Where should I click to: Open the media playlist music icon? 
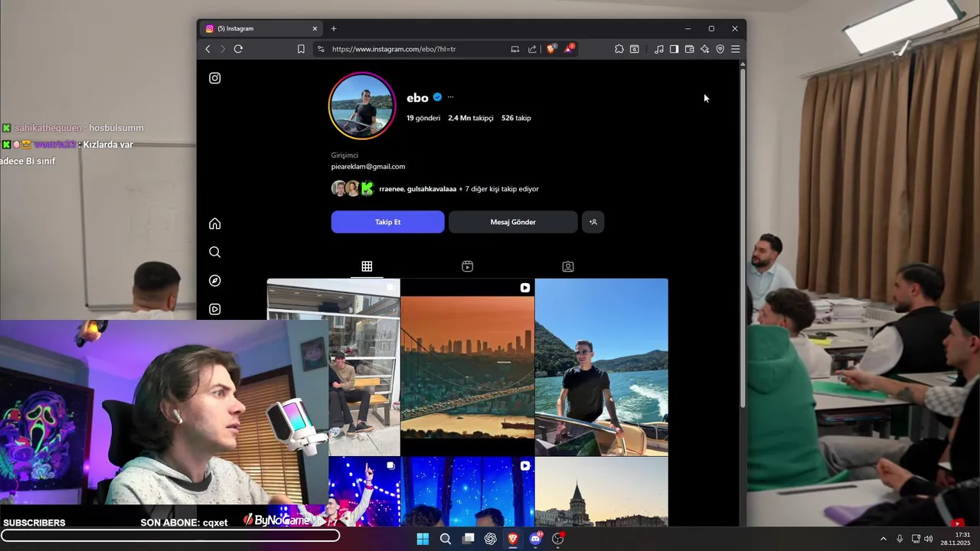[659, 49]
